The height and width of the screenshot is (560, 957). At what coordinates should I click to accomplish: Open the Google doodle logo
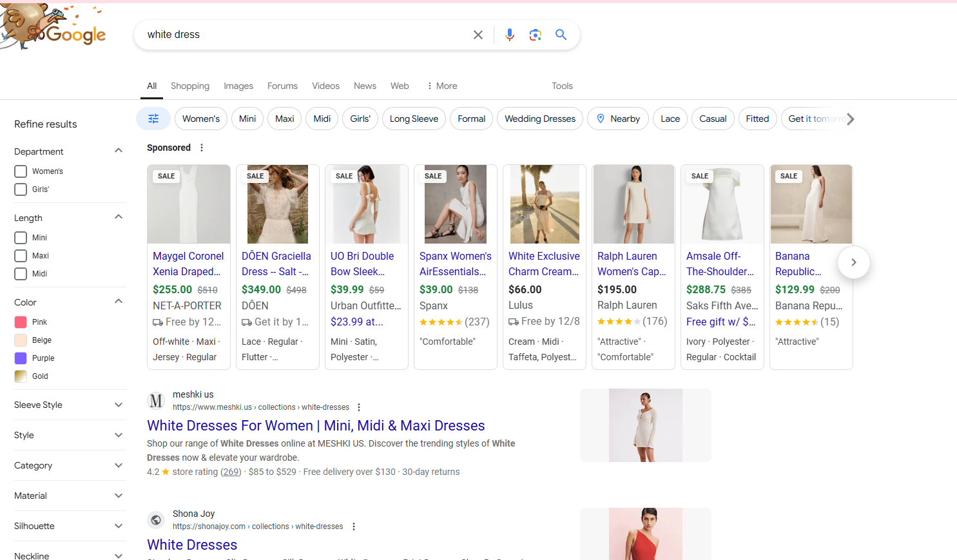click(x=53, y=27)
